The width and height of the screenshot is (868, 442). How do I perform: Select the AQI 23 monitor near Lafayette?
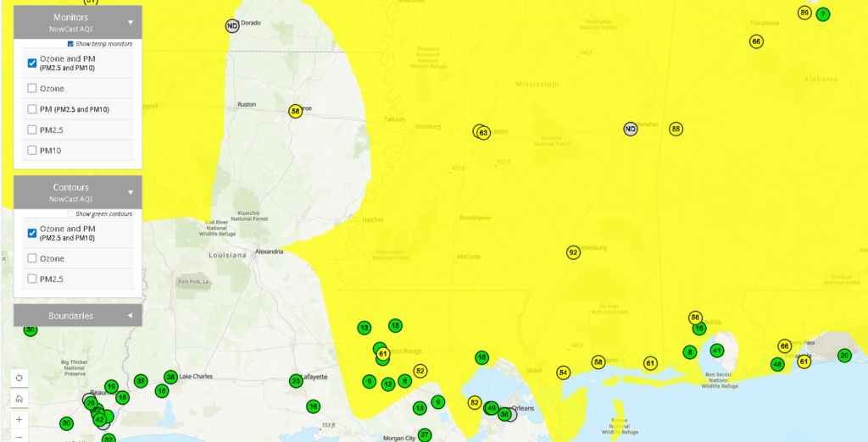click(x=296, y=381)
